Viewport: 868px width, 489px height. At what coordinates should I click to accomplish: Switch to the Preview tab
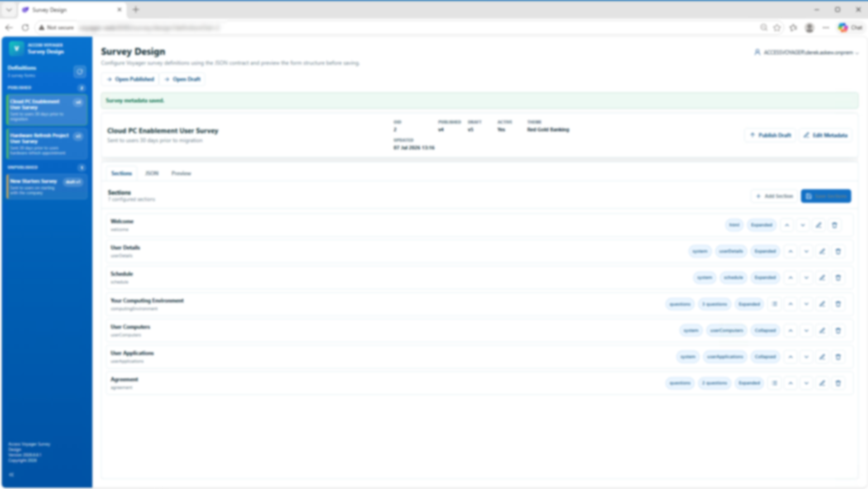point(181,173)
